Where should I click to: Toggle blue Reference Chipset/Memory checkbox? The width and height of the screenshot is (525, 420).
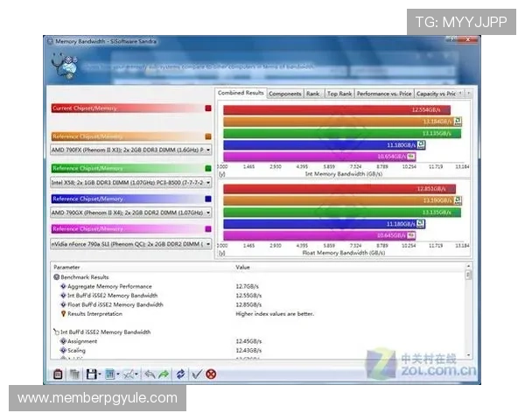point(208,199)
